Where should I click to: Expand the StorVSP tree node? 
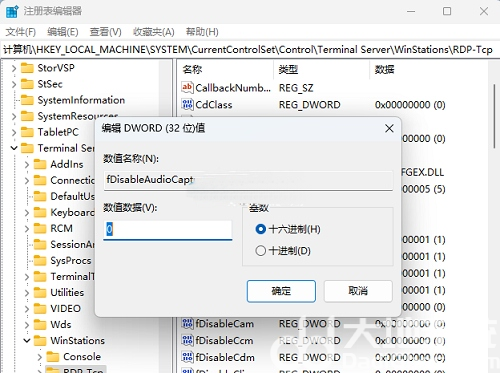(14, 68)
